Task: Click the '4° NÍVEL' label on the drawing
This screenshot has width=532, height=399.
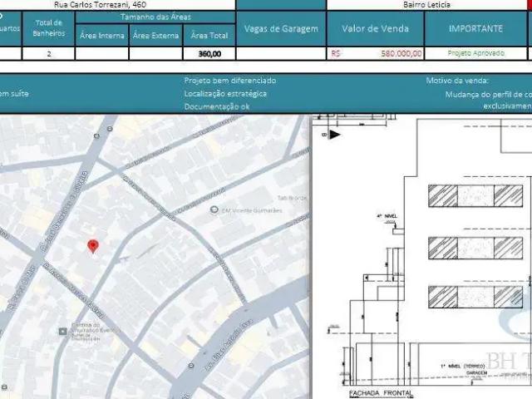Action: point(387,216)
